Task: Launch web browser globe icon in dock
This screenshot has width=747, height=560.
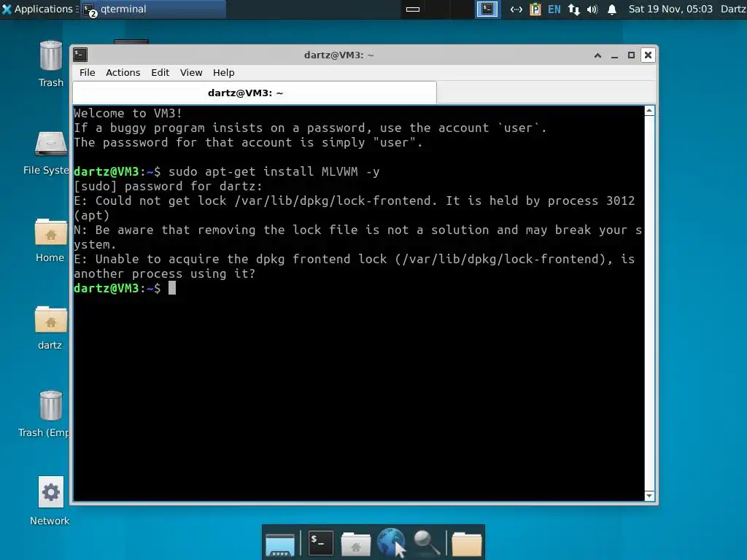Action: click(x=391, y=542)
